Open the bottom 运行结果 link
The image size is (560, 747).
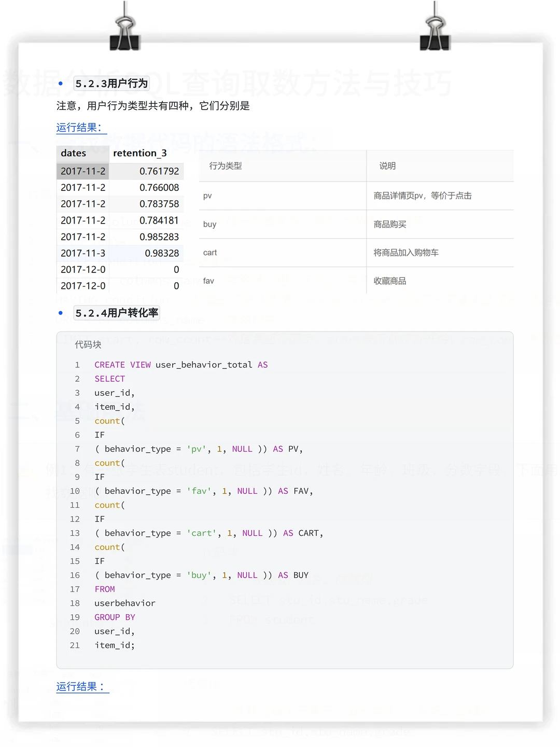(80, 686)
